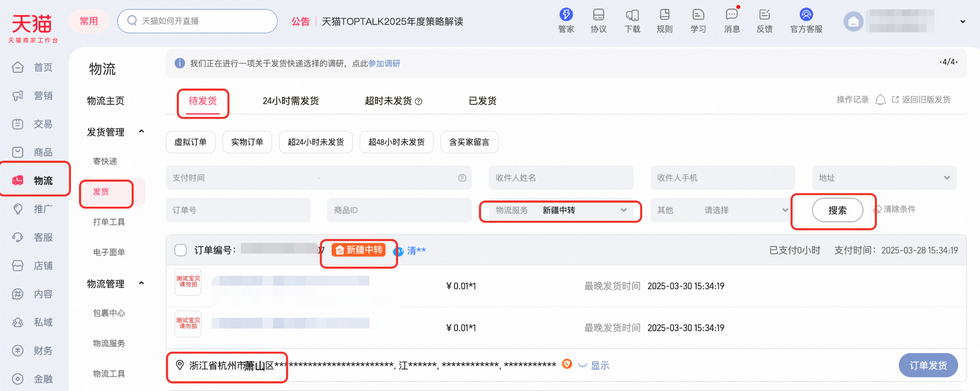Open 客服 in left sidebar
The image size is (980, 391).
[33, 237]
